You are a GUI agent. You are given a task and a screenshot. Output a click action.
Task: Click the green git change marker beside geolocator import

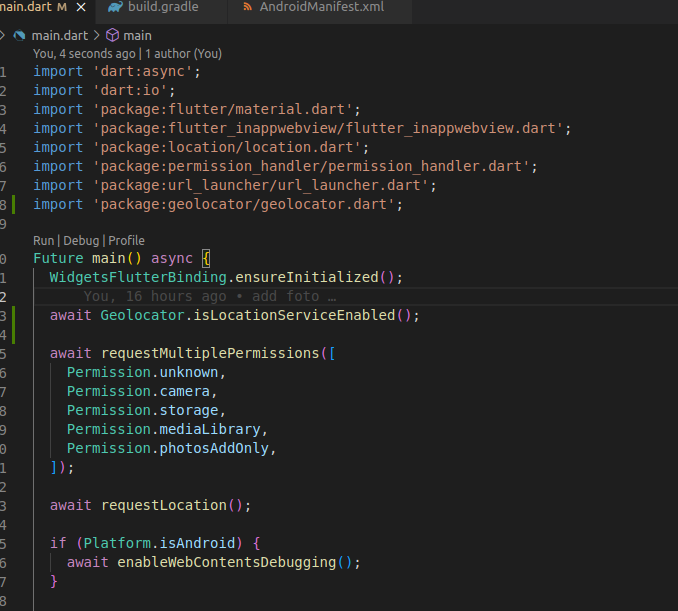(13, 205)
